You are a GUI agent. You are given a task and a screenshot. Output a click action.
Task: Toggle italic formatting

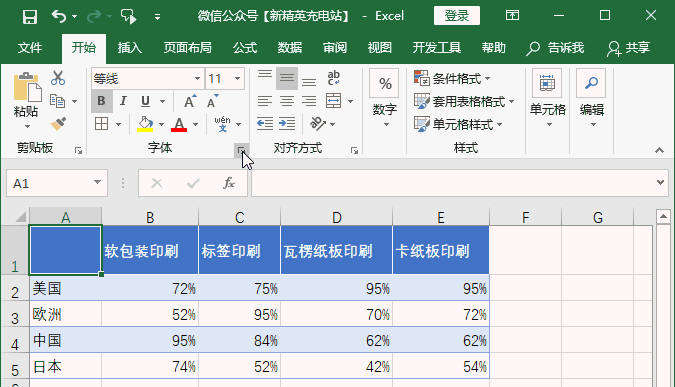pos(123,101)
